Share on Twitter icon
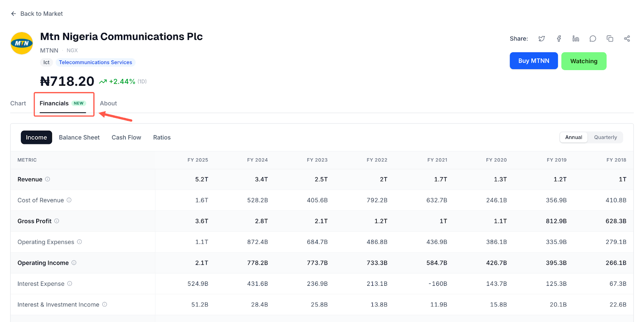Viewport: 644px width, 322px height. (541, 39)
